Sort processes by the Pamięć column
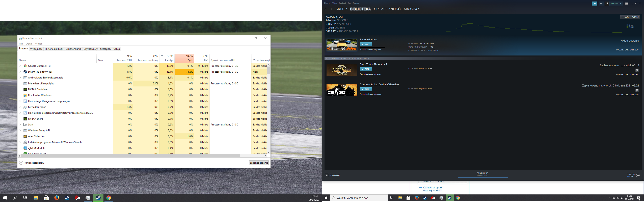644x202 pixels. [167, 58]
